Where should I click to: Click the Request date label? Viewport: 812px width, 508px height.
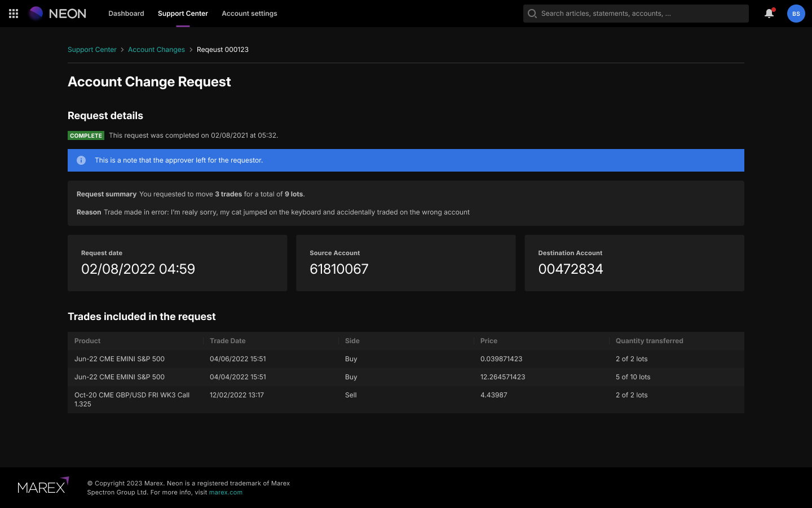click(101, 253)
